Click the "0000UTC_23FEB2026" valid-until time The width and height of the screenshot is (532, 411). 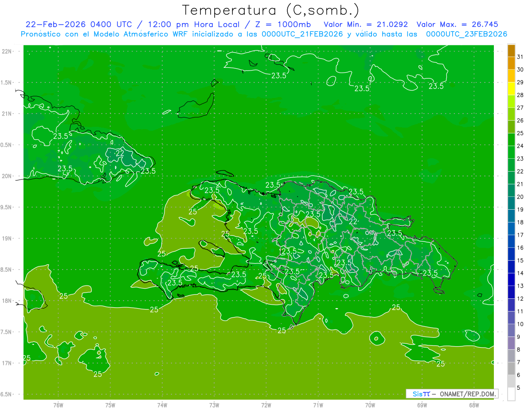tap(466, 34)
